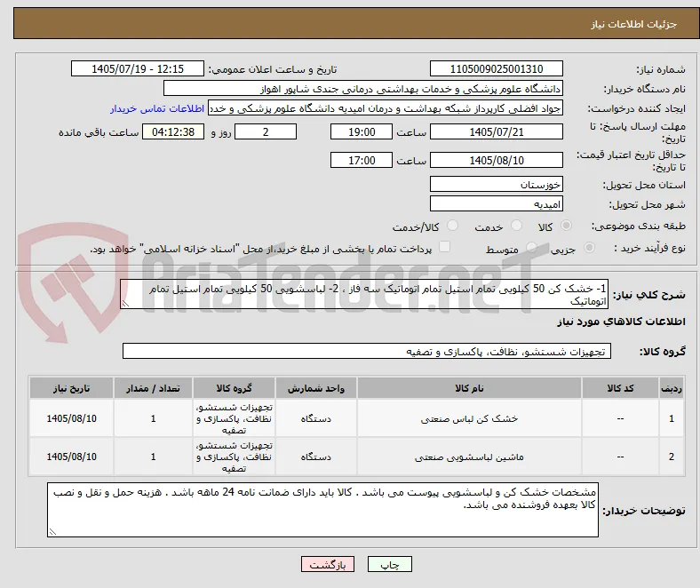The height and width of the screenshot is (588, 700).
Task: Click goods group cell in dryer row
Action: tap(234, 418)
